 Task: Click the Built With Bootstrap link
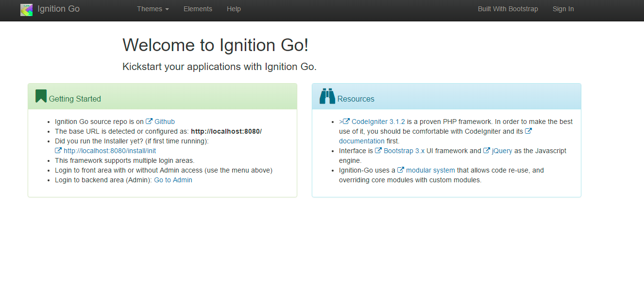[508, 9]
